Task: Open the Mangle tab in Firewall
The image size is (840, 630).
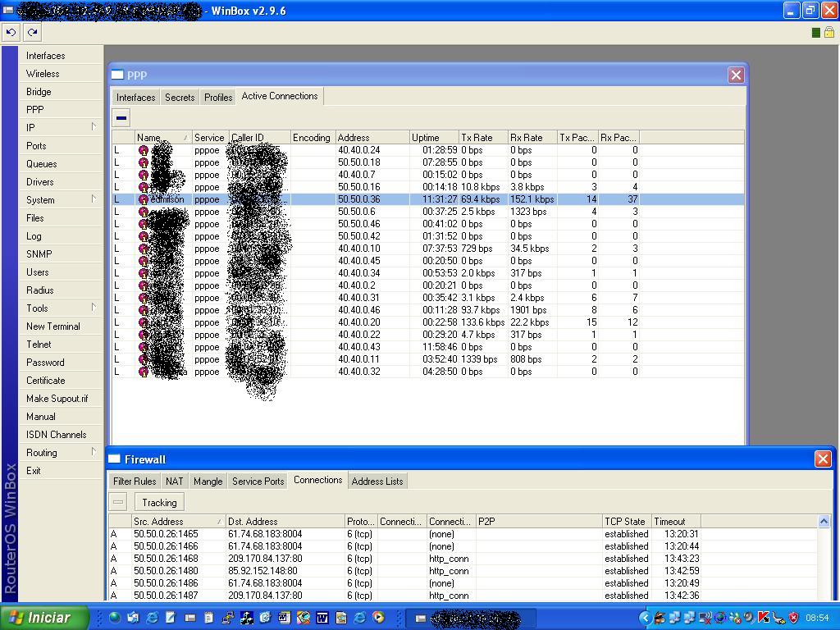Action: [x=208, y=481]
